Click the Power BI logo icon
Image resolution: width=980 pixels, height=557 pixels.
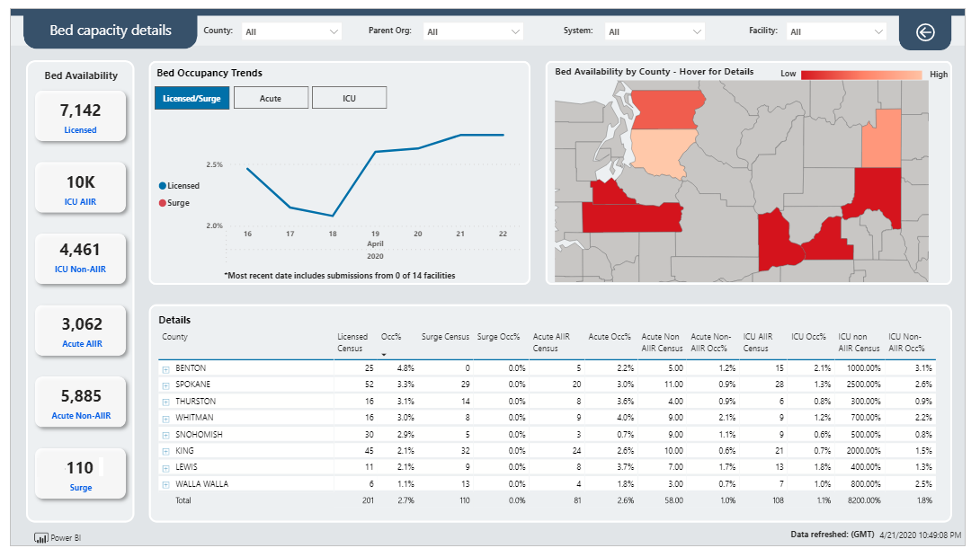click(x=41, y=537)
